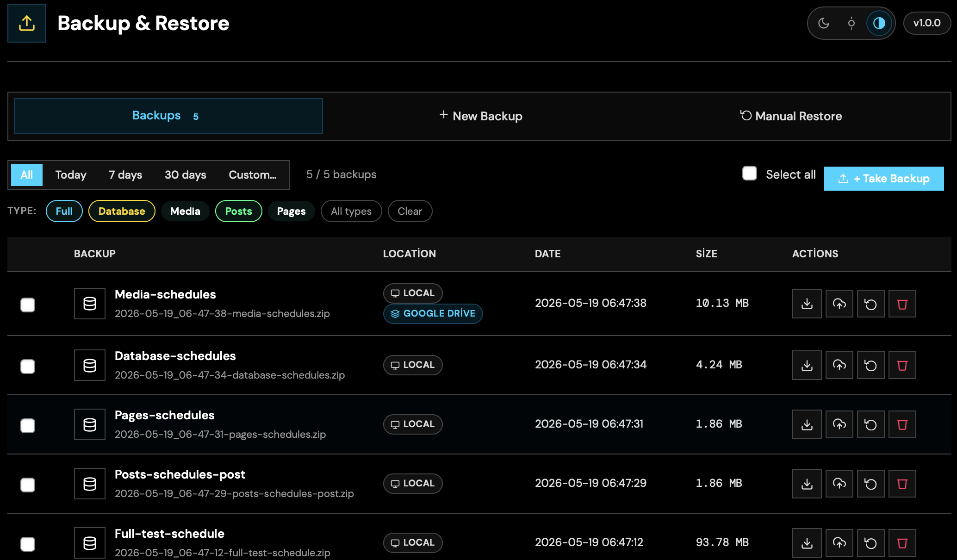Image resolution: width=957 pixels, height=560 pixels.
Task: Restore the Media-schedules backup
Action: (x=871, y=304)
